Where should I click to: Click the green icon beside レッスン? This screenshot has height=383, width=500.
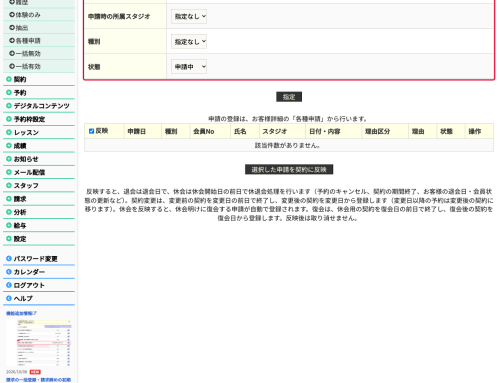click(x=9, y=132)
